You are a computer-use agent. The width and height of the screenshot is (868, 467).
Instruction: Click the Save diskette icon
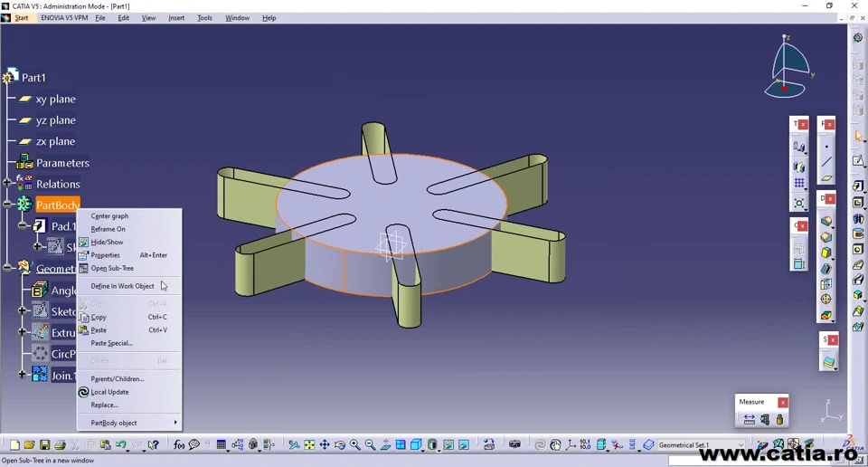pos(45,445)
